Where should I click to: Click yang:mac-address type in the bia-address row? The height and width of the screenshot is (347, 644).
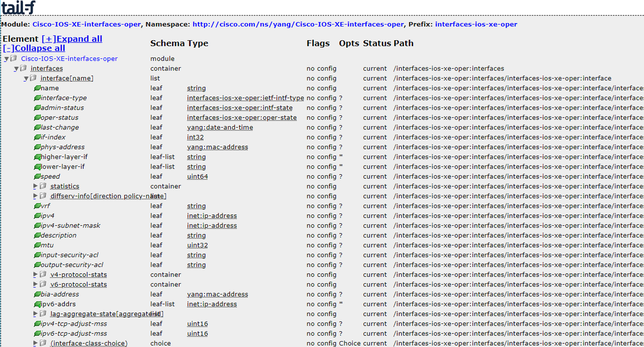tap(217, 294)
